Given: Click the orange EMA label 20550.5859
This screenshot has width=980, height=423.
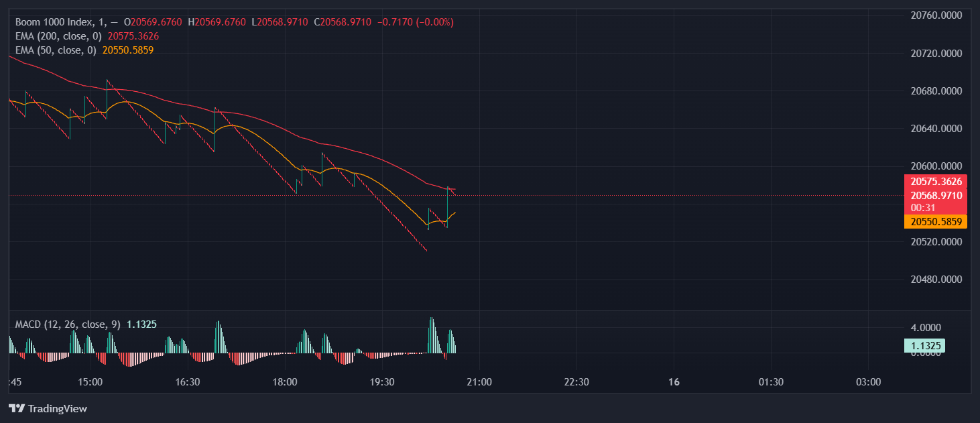Looking at the screenshot, I should (936, 221).
